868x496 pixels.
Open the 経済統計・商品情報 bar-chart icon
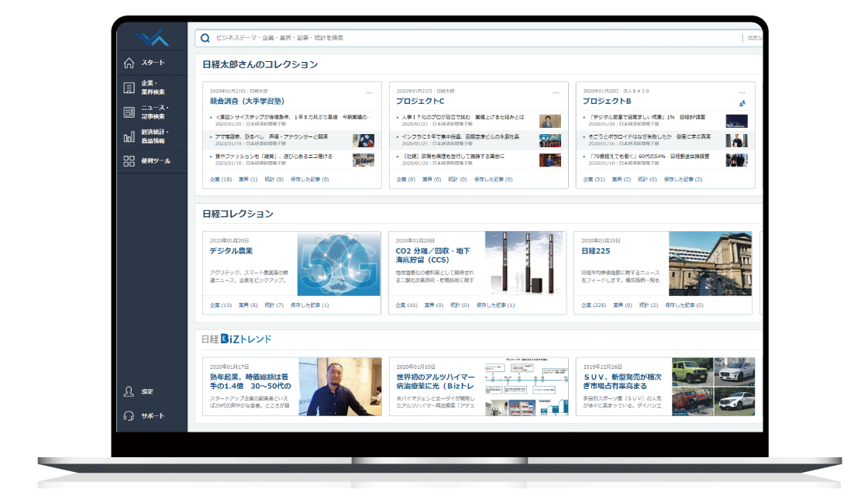(129, 136)
